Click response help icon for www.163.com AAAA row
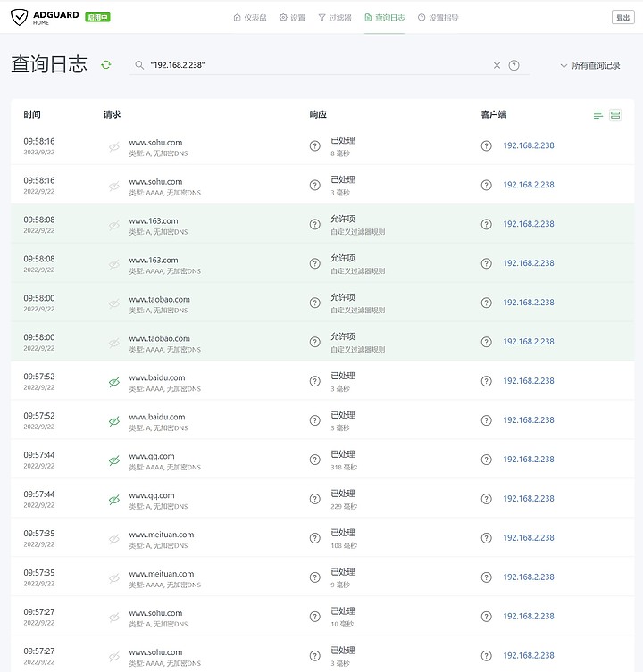 (315, 263)
